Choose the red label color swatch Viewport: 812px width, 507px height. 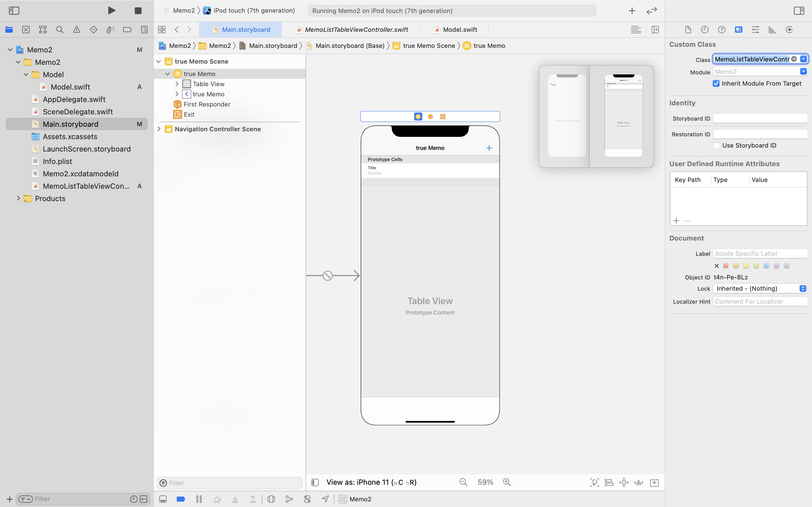point(726,266)
